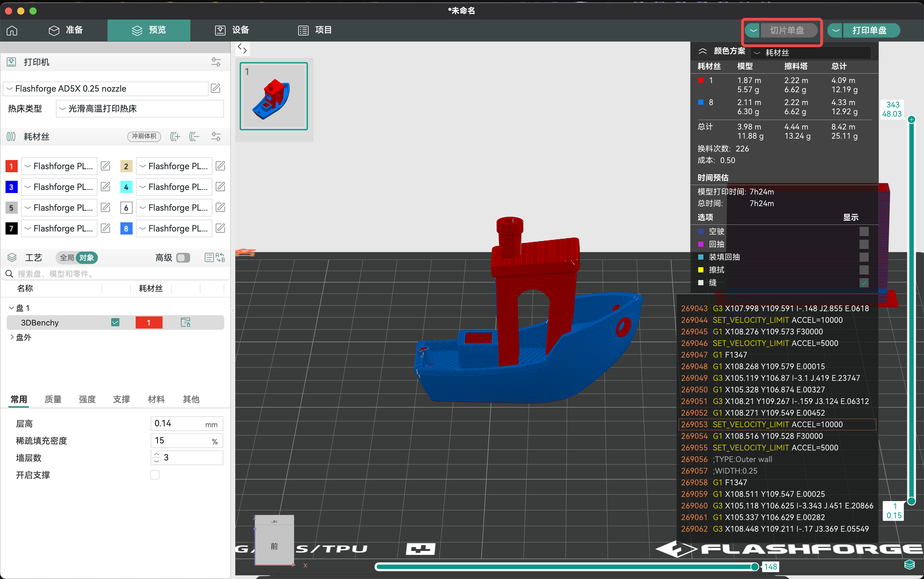Increase the wall loops stepper

tap(156, 454)
